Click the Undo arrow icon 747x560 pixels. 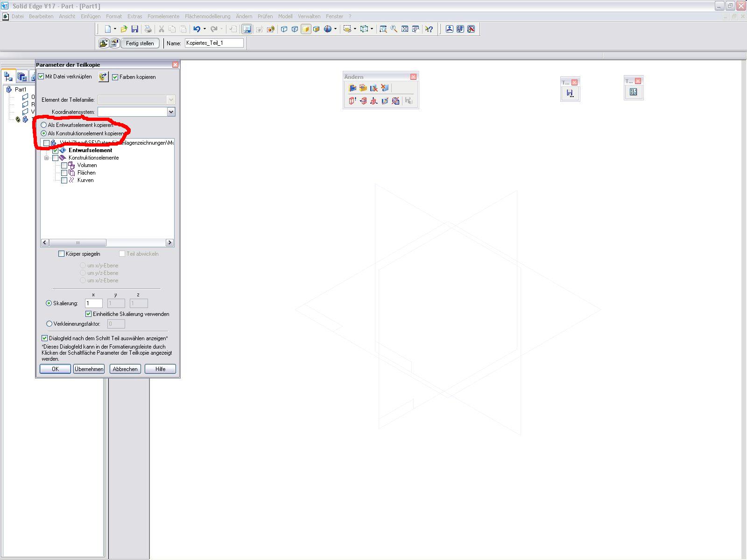197,29
